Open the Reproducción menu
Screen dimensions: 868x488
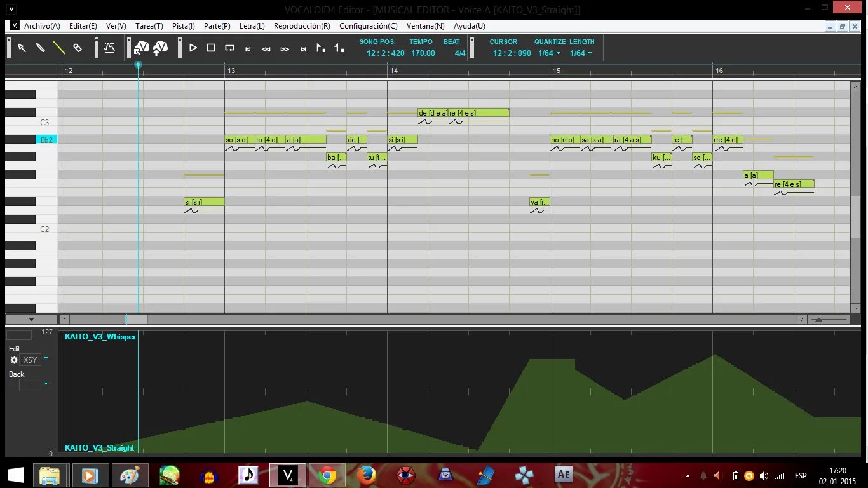pos(301,26)
